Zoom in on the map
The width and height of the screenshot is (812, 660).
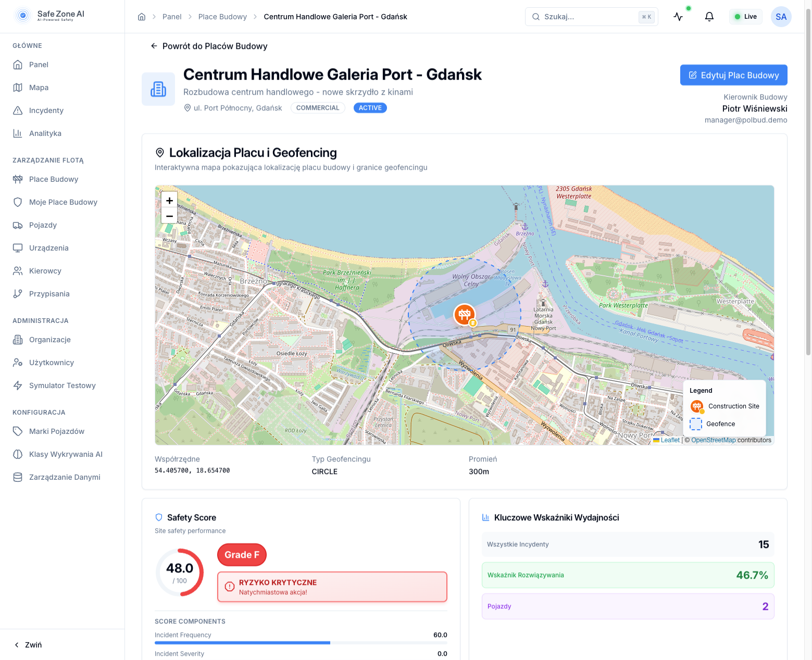169,201
